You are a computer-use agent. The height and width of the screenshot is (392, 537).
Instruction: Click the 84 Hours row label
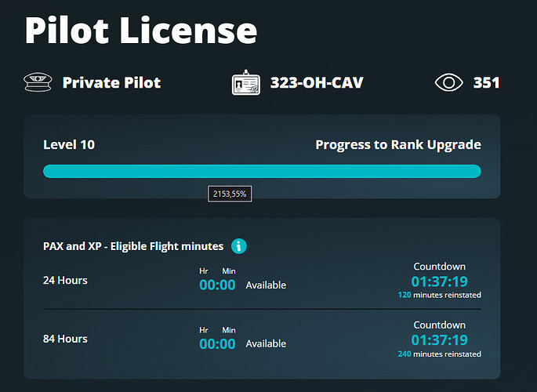pos(65,339)
